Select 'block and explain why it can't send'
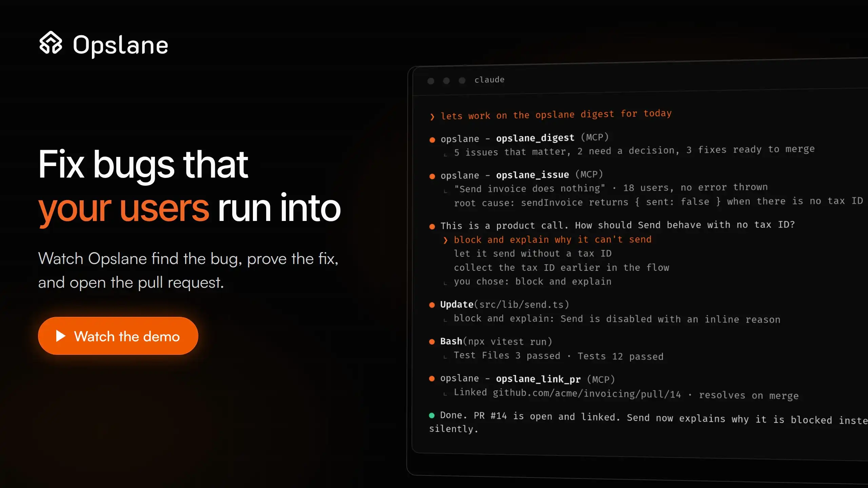Screen dimensions: 868x488 (x=553, y=240)
